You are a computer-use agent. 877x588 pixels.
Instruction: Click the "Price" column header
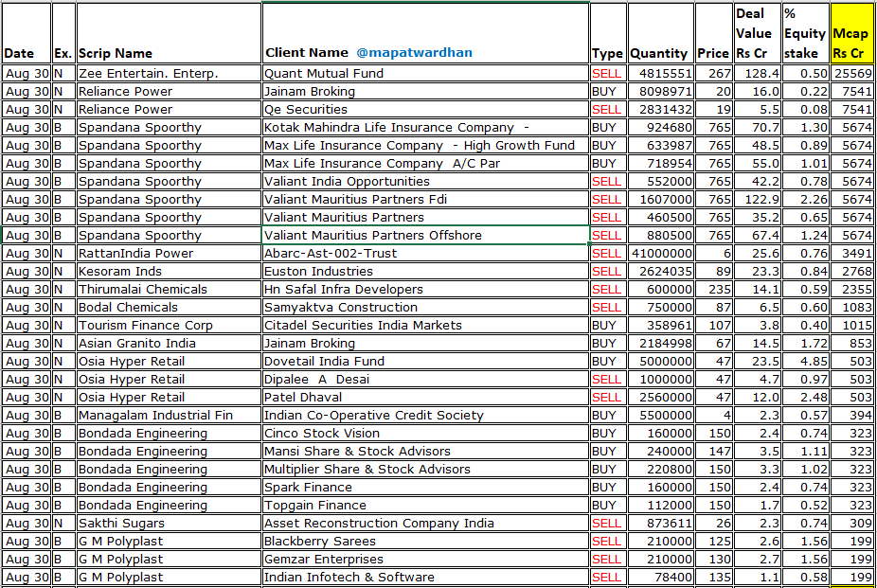click(713, 33)
